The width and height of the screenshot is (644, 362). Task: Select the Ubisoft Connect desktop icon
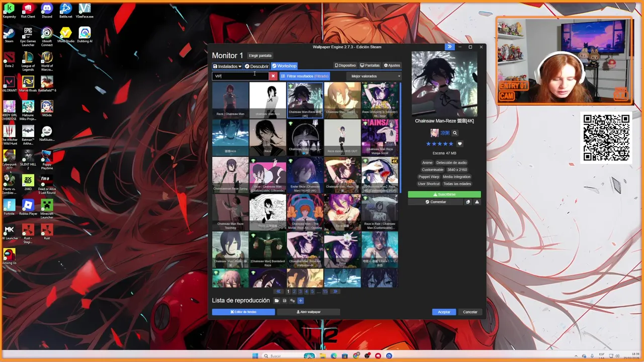coord(47,36)
